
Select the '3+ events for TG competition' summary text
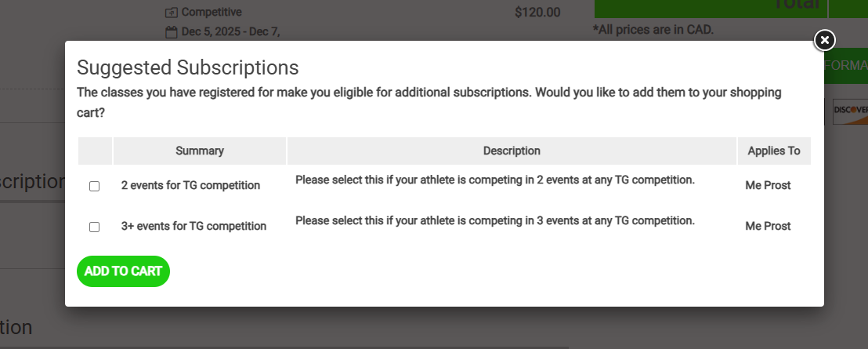click(x=193, y=226)
